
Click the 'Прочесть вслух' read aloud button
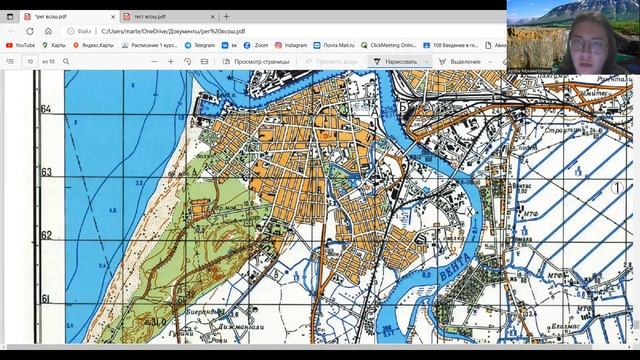[331, 62]
